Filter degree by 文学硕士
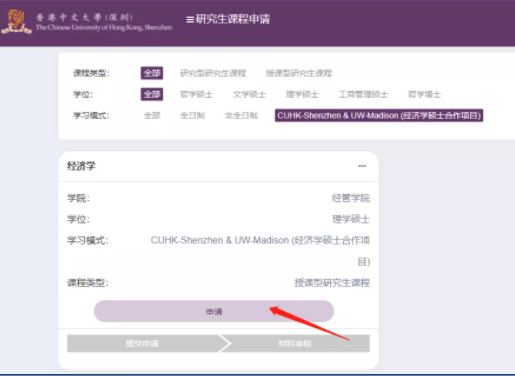This screenshot has width=515, height=376. (x=249, y=94)
